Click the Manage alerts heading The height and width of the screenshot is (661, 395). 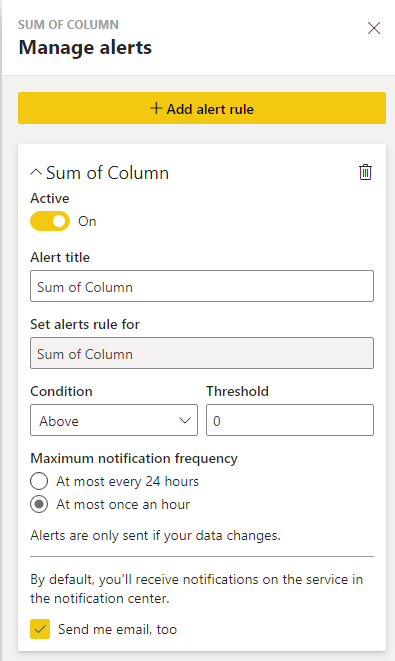click(85, 47)
